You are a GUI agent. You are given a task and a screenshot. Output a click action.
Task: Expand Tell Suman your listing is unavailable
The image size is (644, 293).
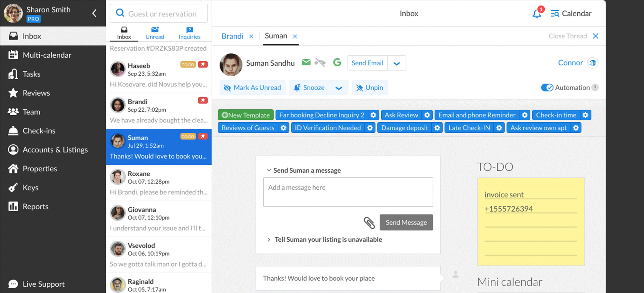[x=269, y=240]
